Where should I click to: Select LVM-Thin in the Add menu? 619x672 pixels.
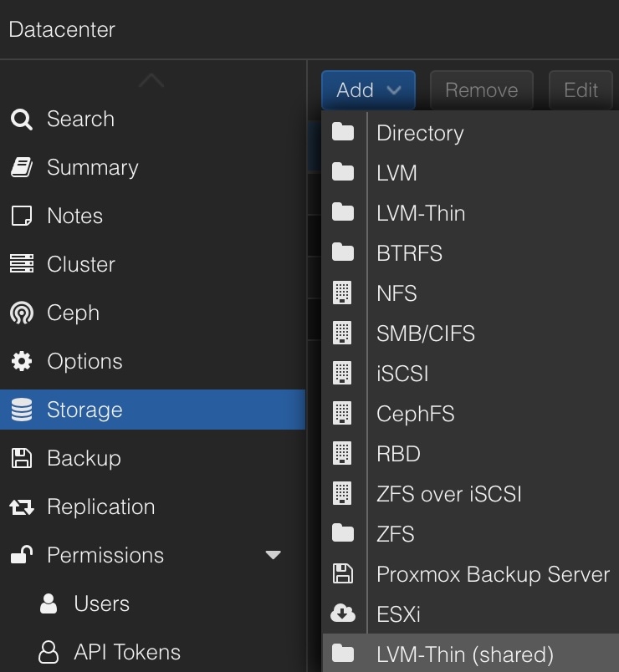click(471, 213)
